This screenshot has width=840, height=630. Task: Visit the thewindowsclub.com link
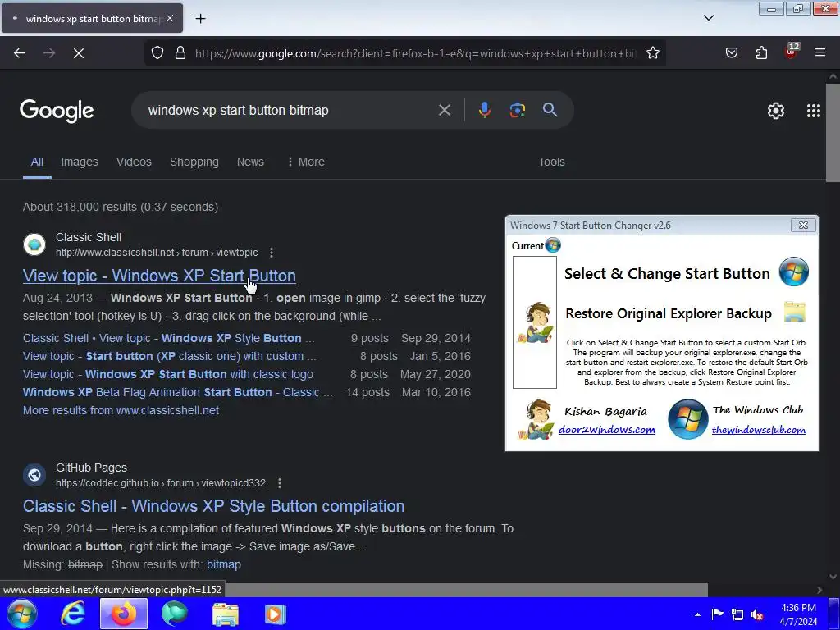coord(758,430)
